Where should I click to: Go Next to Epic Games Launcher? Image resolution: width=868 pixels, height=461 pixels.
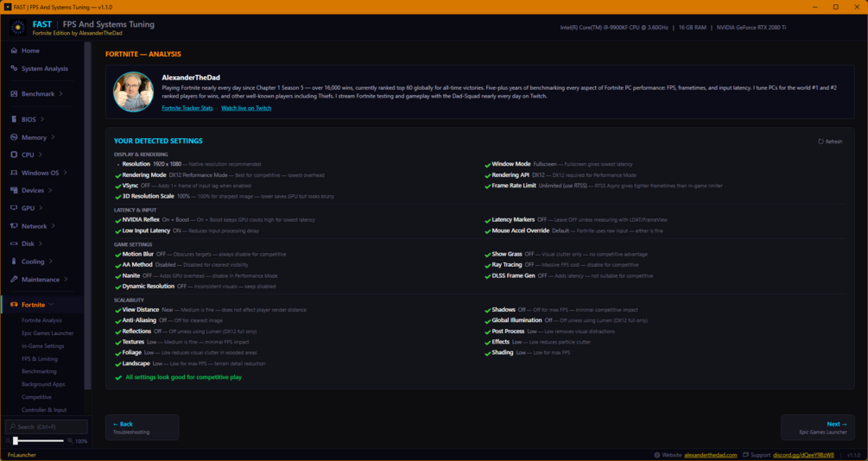pyautogui.click(x=818, y=427)
